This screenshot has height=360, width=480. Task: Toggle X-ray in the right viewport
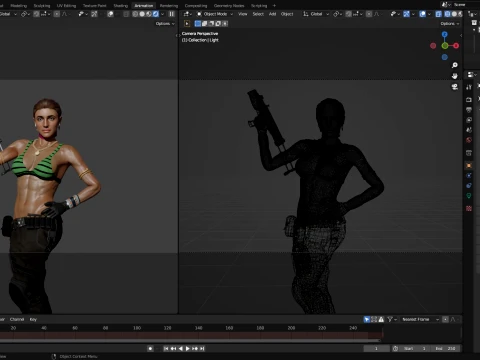pos(439,14)
